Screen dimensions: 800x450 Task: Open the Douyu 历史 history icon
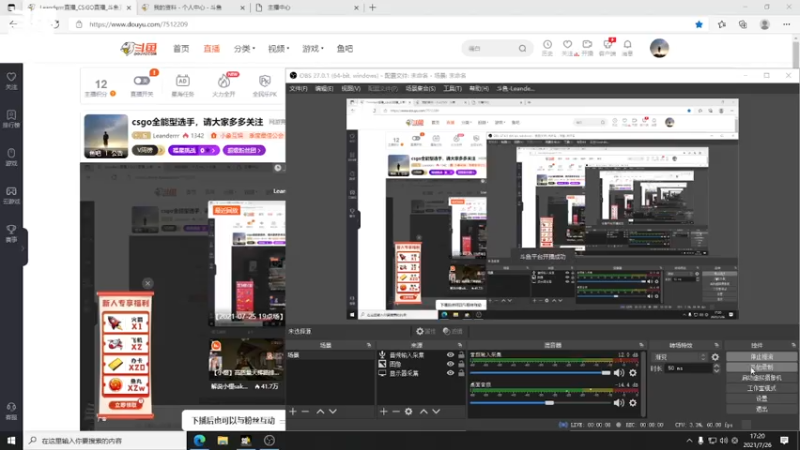(x=547, y=47)
